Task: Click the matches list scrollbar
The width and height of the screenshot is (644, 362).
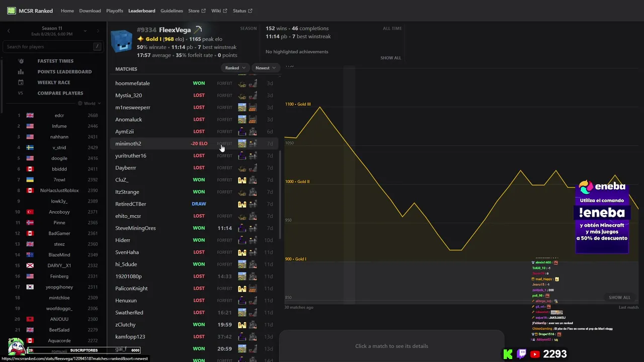Action: coord(280,194)
